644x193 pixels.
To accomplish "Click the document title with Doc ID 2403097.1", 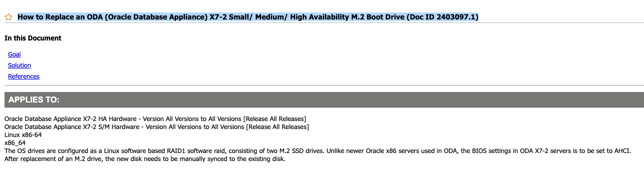I will pyautogui.click(x=248, y=17).
